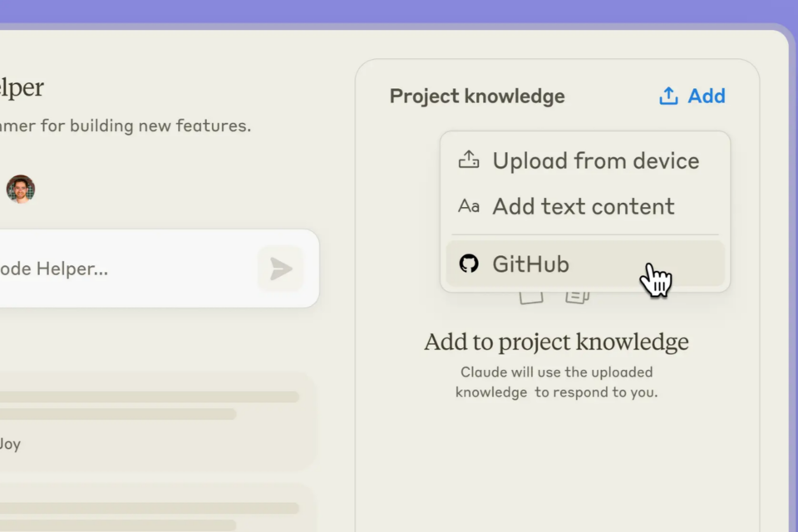Click the GitHub octocat logo icon
Viewport: 798px width, 532px height.
pyautogui.click(x=469, y=264)
